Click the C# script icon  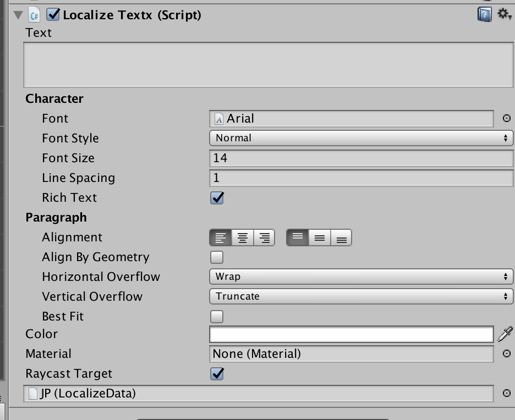point(34,15)
